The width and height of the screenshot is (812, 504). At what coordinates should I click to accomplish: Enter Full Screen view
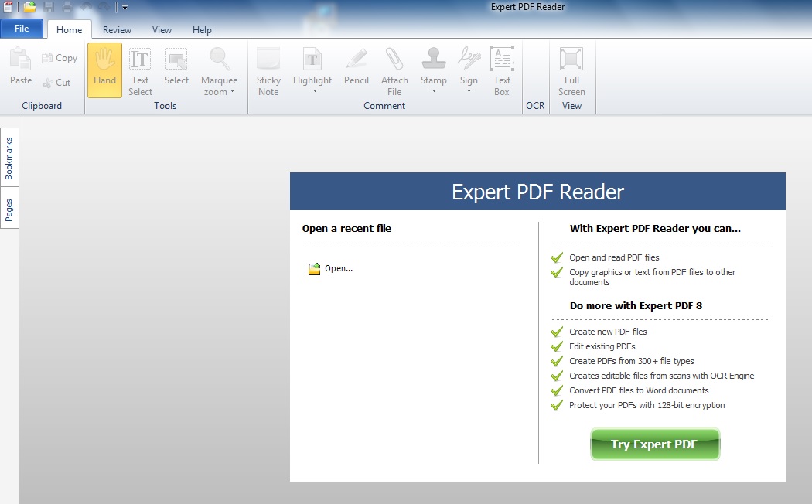click(571, 70)
